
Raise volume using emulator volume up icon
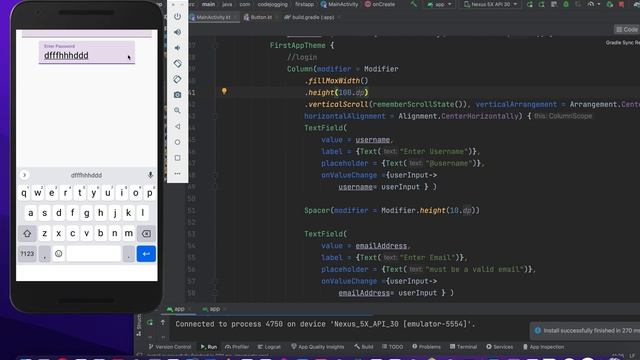[177, 32]
